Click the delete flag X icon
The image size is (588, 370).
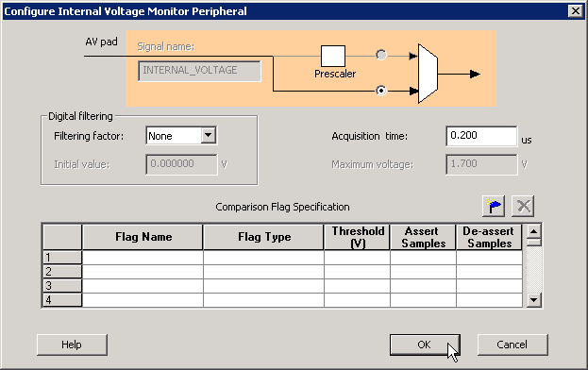click(523, 206)
